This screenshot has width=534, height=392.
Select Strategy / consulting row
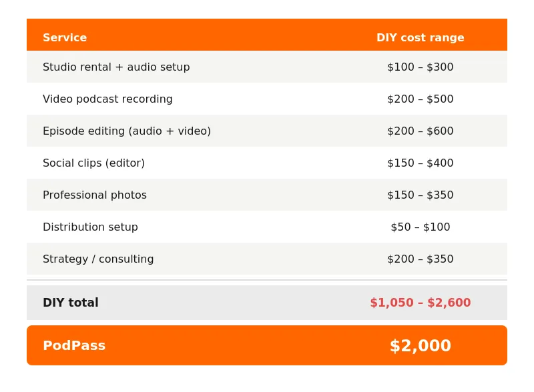[98, 259]
